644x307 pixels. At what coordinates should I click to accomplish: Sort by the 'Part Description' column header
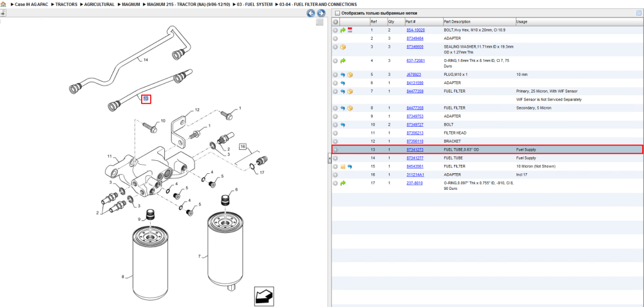click(478, 22)
